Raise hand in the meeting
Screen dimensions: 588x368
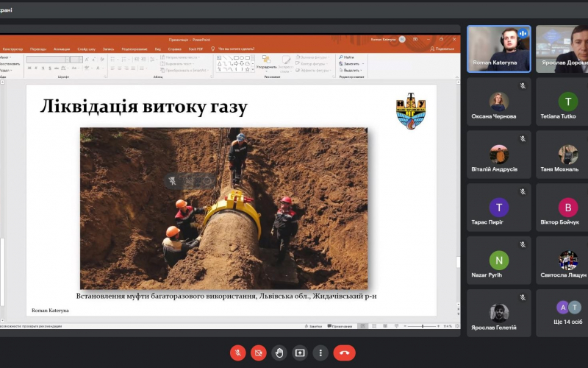coord(279,353)
